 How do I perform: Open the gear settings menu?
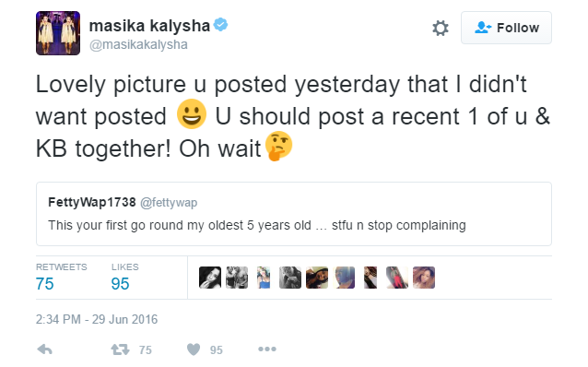click(x=441, y=29)
